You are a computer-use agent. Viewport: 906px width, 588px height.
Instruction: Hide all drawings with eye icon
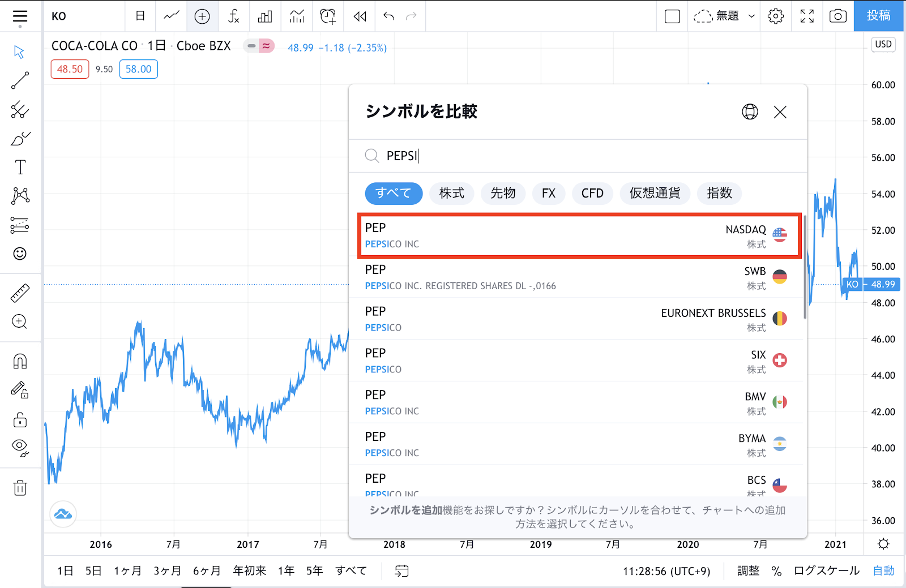tap(20, 448)
